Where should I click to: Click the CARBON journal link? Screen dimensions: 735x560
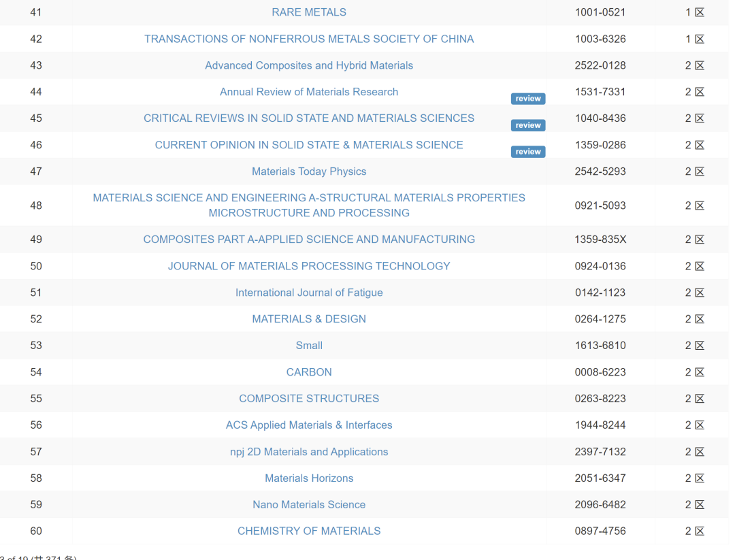[x=309, y=372]
